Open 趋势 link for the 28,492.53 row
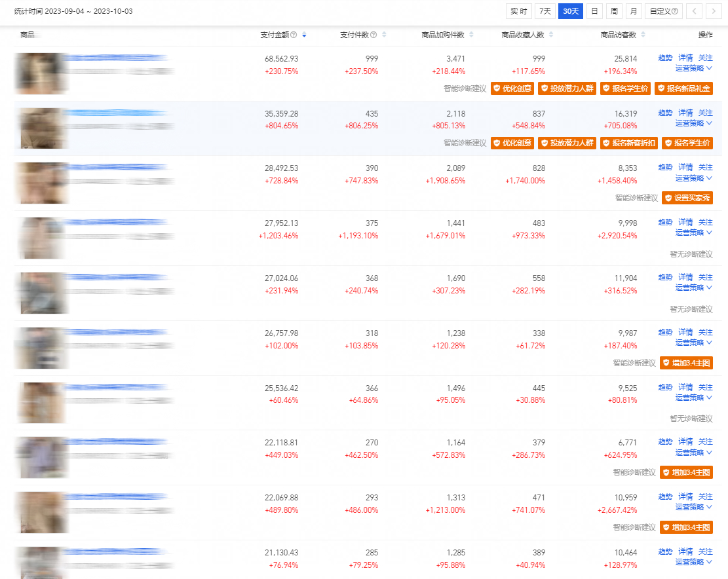This screenshot has width=728, height=579. pos(665,168)
